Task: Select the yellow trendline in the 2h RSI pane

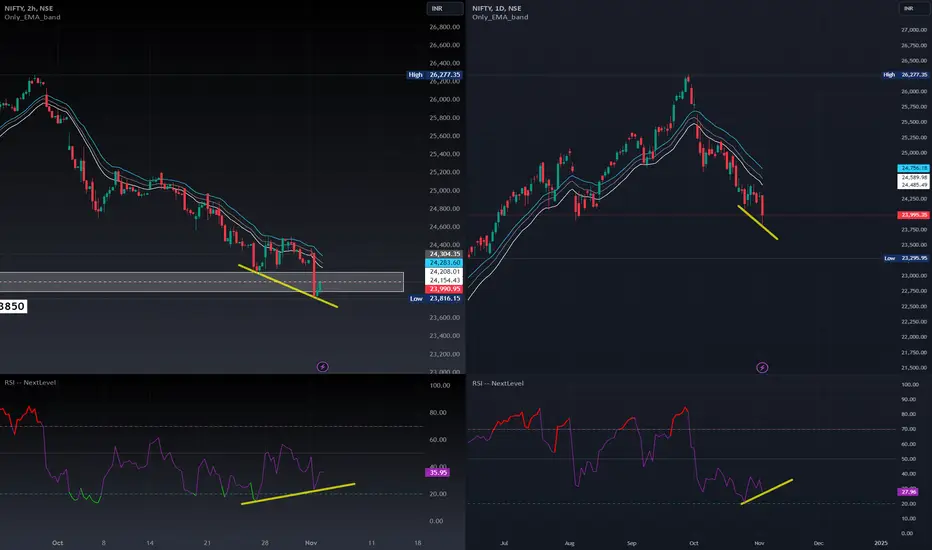Action: point(298,494)
